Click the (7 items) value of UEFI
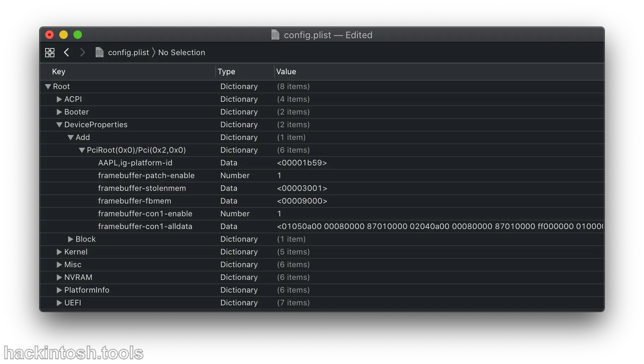The width and height of the screenshot is (644, 364). click(x=293, y=303)
